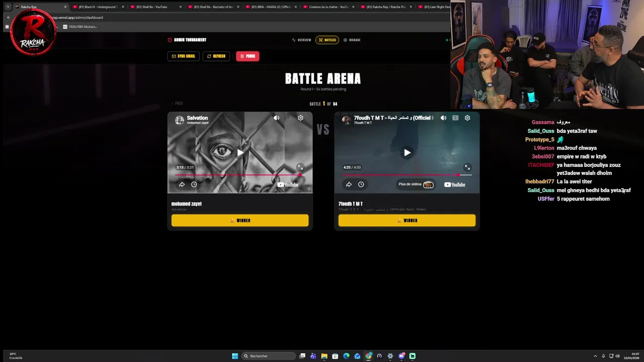Select the Battles tab
Screen dimensions: 644x362
point(327,40)
